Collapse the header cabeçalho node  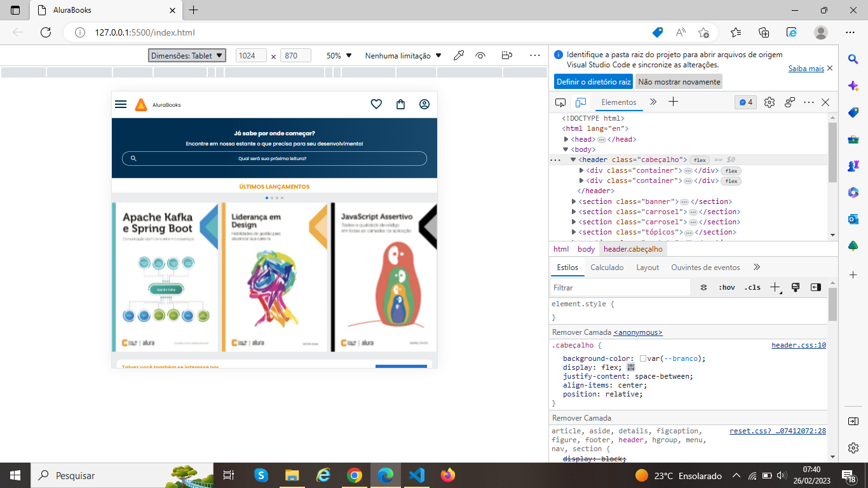click(573, 159)
